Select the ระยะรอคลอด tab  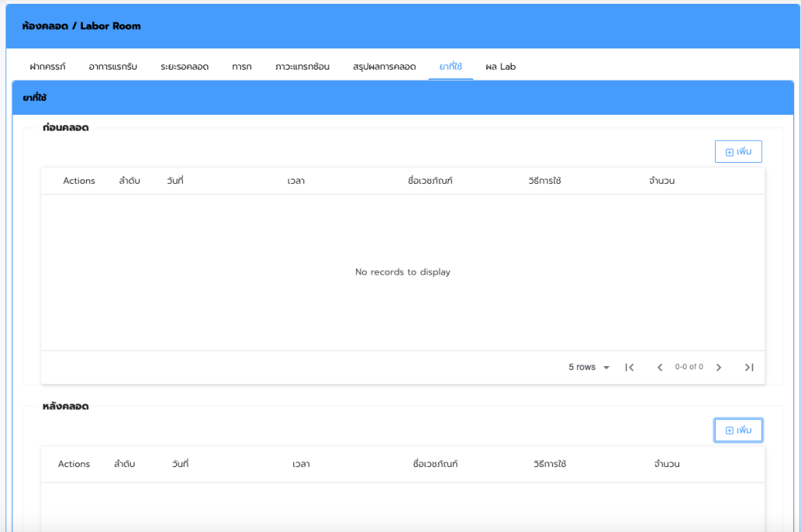click(185, 66)
